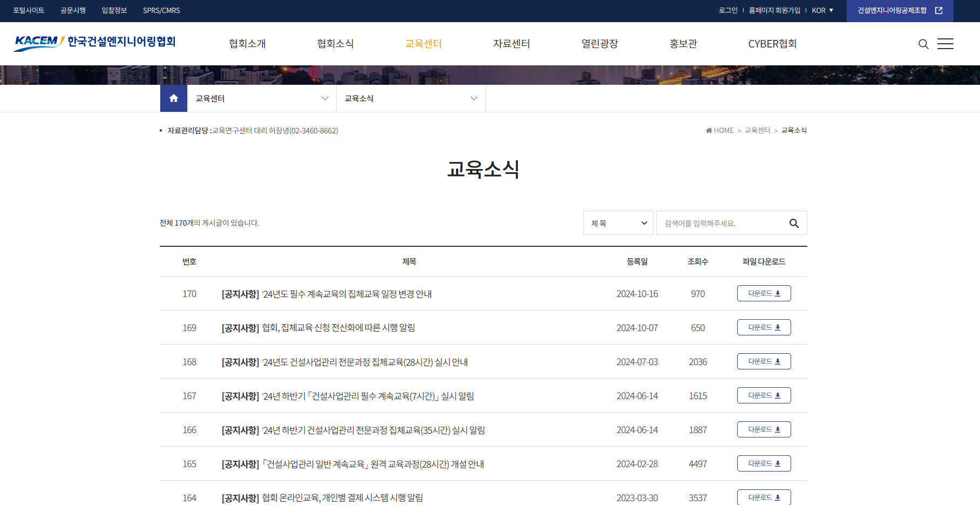Download file for post 165
980x505 pixels.
(x=764, y=463)
